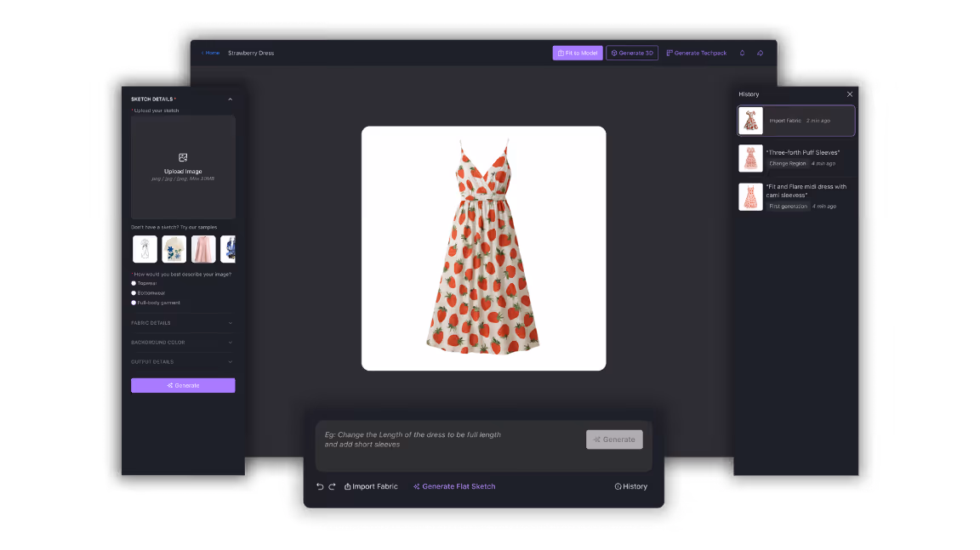This screenshot has height=550, width=980.
Task: Collapse the Sketch Details panel
Action: [x=230, y=99]
